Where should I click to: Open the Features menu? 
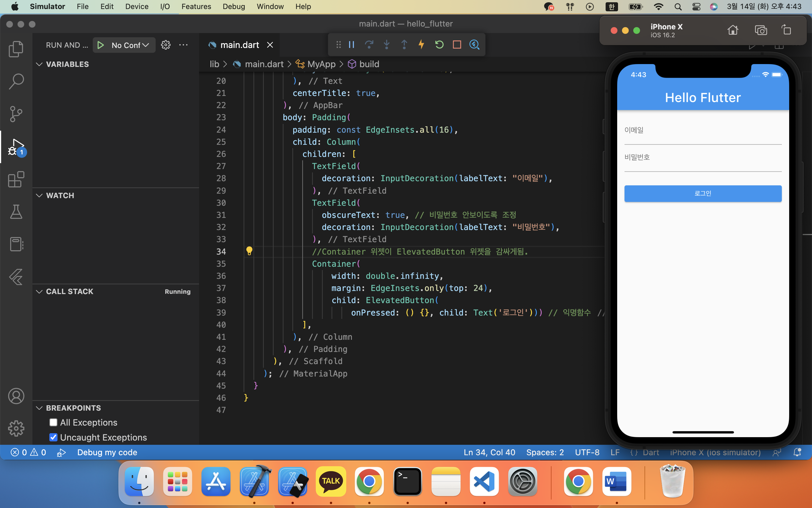coord(196,6)
